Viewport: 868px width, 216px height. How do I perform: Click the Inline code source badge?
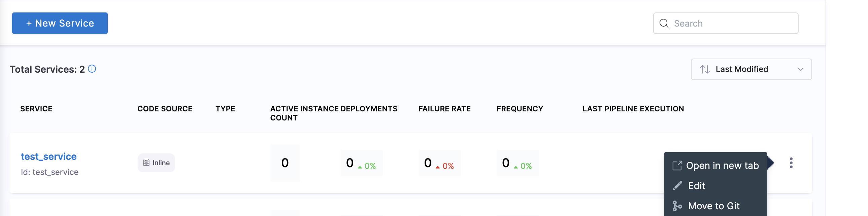pos(156,163)
